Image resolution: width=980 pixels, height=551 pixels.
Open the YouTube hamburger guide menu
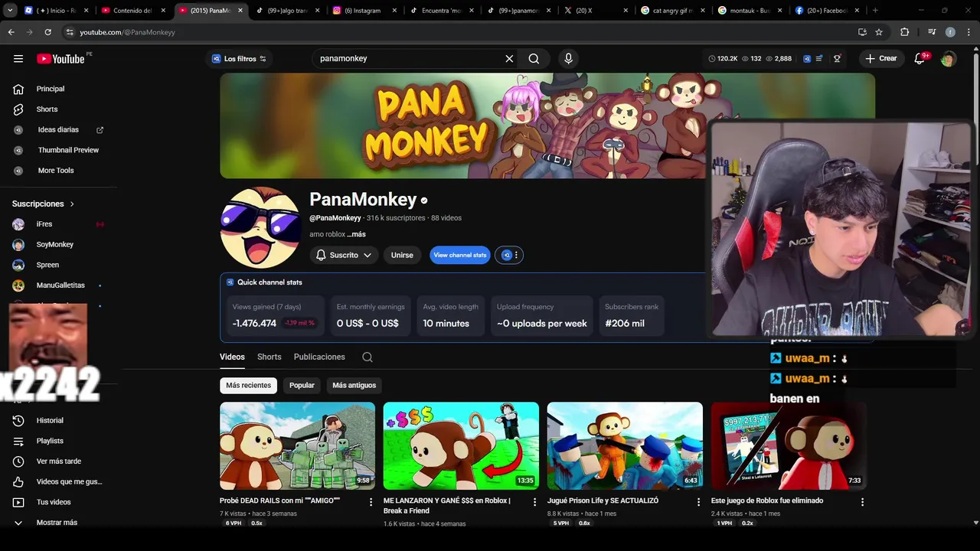(x=18, y=58)
